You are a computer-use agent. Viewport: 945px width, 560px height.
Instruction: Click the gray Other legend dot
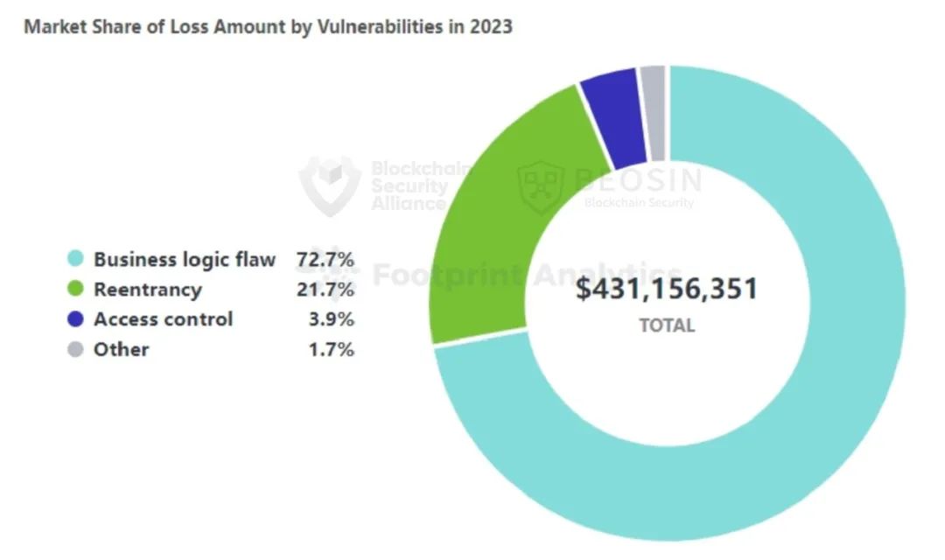pos(76,350)
